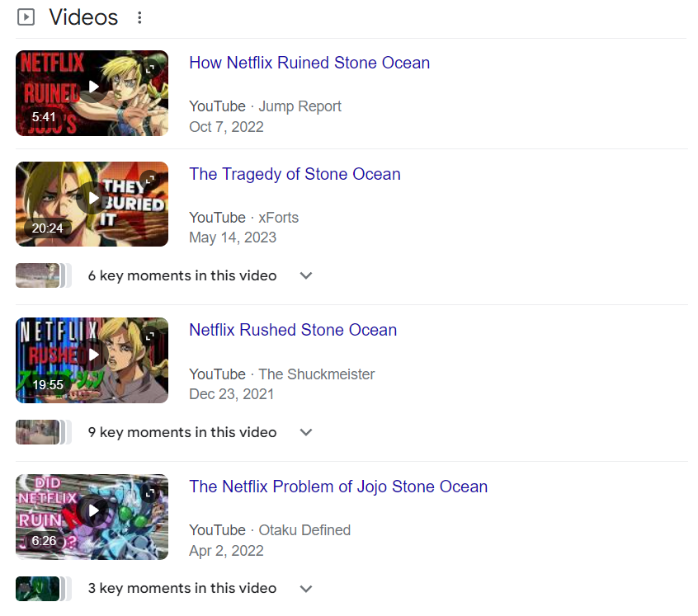
Task: Click expand icon on the 6:26 video thumbnail
Action: pos(150,492)
